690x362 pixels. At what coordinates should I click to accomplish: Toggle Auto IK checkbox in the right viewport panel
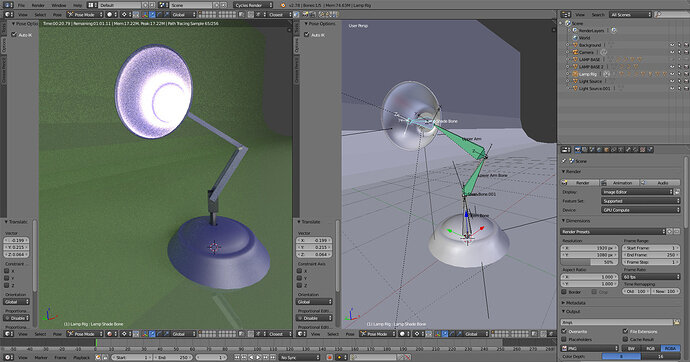(x=307, y=34)
